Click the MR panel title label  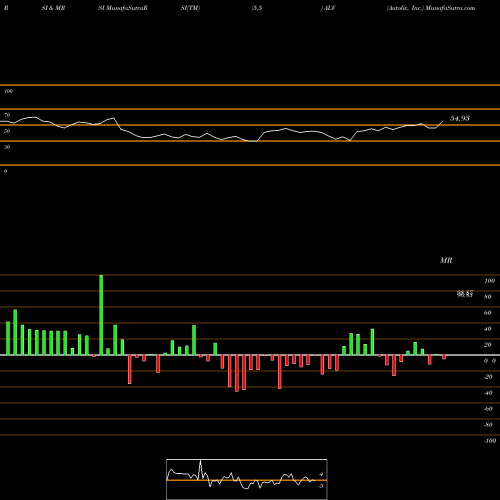(x=446, y=260)
